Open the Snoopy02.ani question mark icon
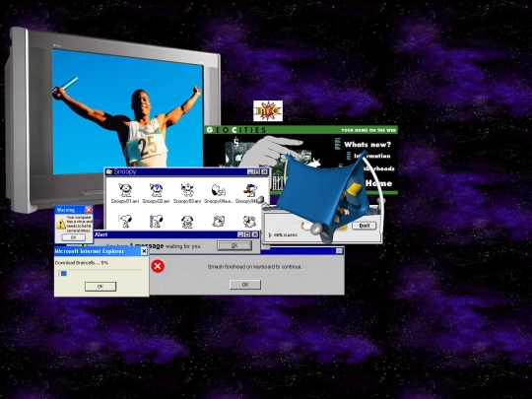Viewport: 532px width, 399px height. (156, 190)
